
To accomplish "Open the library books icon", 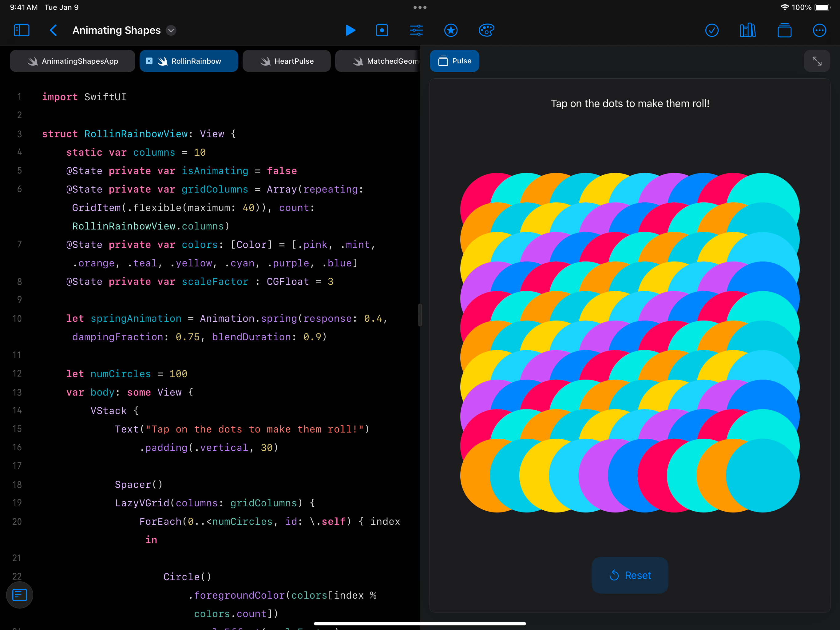I will (748, 30).
